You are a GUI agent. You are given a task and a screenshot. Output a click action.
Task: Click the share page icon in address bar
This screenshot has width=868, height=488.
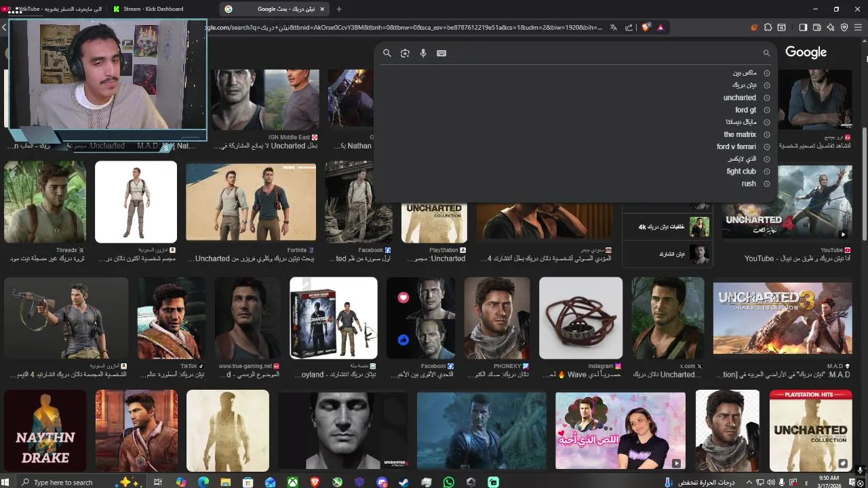pos(629,27)
